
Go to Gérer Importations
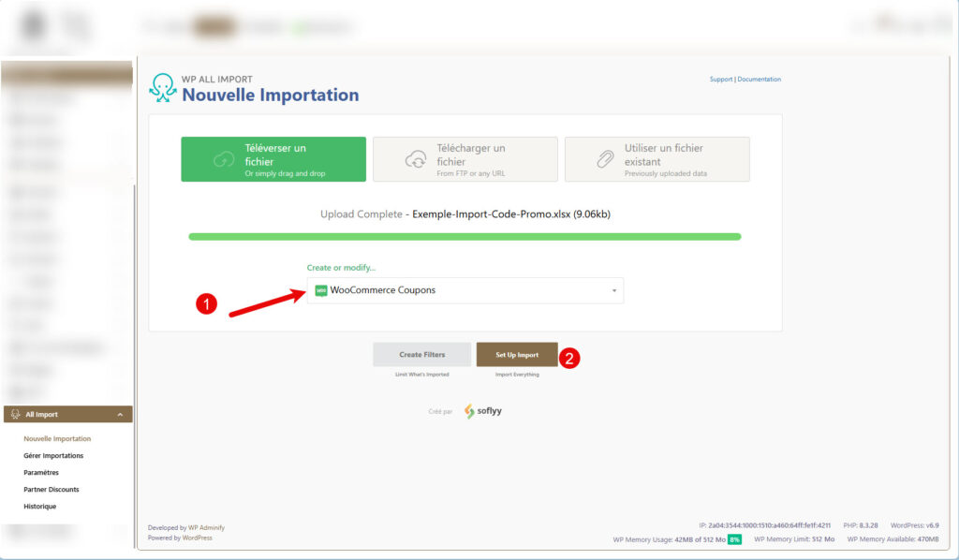pos(53,456)
